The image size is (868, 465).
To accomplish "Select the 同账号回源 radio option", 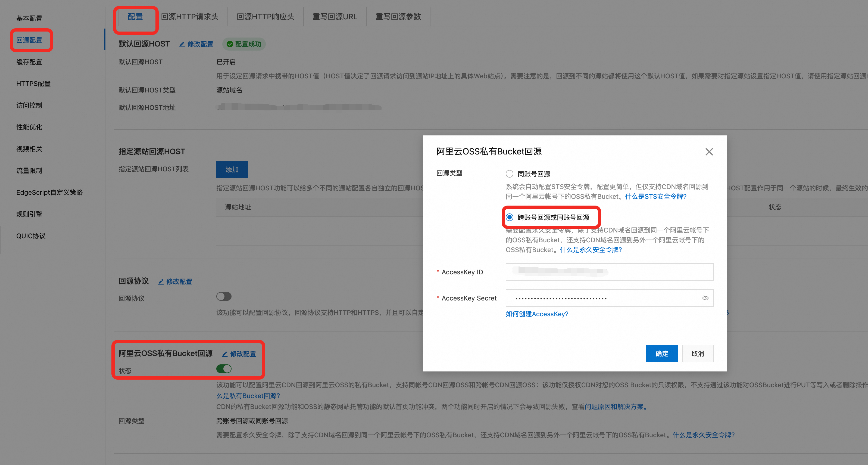I will click(509, 174).
